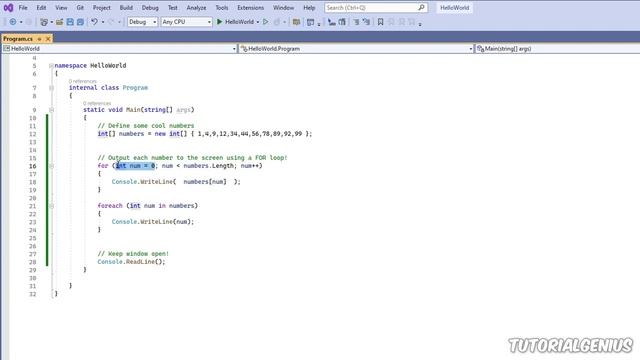Click the decrease indent toolbar icon

click(356, 22)
